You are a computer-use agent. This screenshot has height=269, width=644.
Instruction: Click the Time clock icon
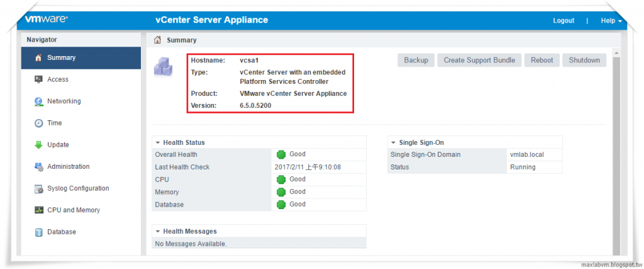coord(38,123)
